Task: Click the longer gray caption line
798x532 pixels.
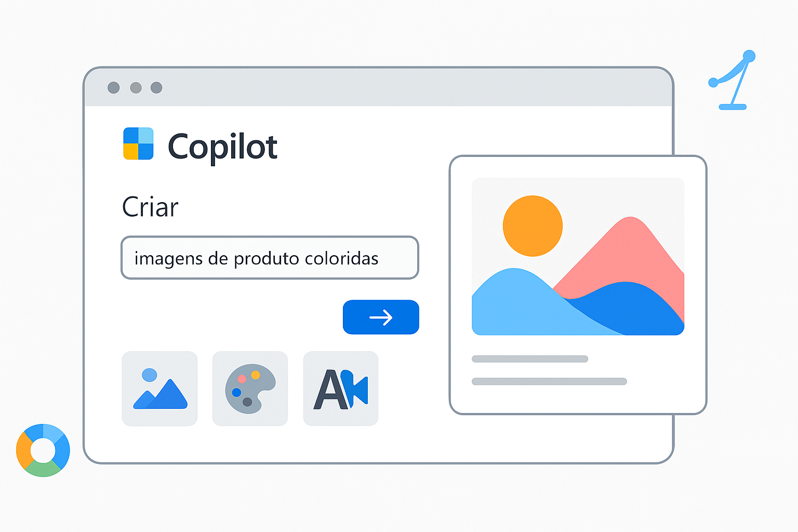Action: [x=549, y=381]
